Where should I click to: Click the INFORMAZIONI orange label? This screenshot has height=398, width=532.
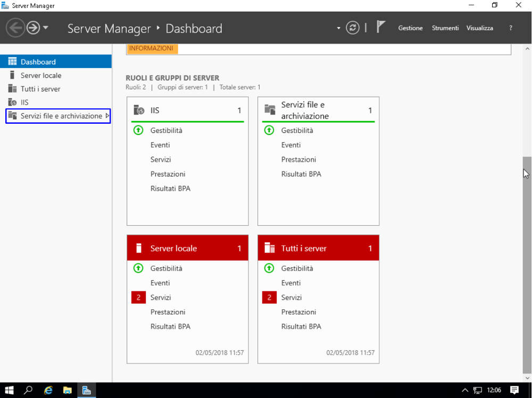click(x=151, y=48)
